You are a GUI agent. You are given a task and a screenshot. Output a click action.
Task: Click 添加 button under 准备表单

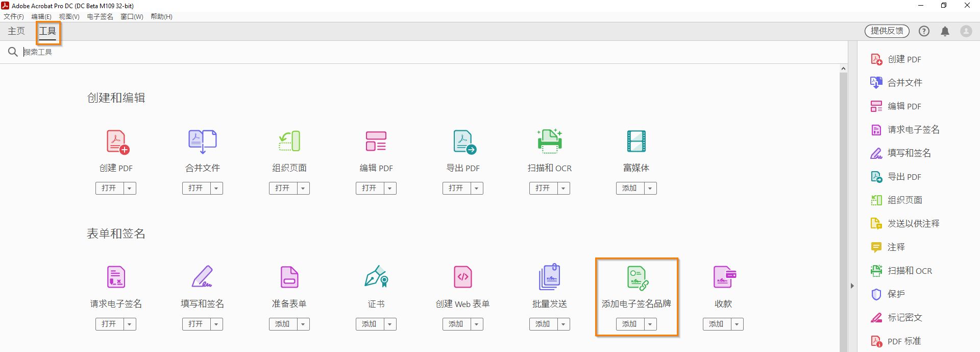coord(283,324)
